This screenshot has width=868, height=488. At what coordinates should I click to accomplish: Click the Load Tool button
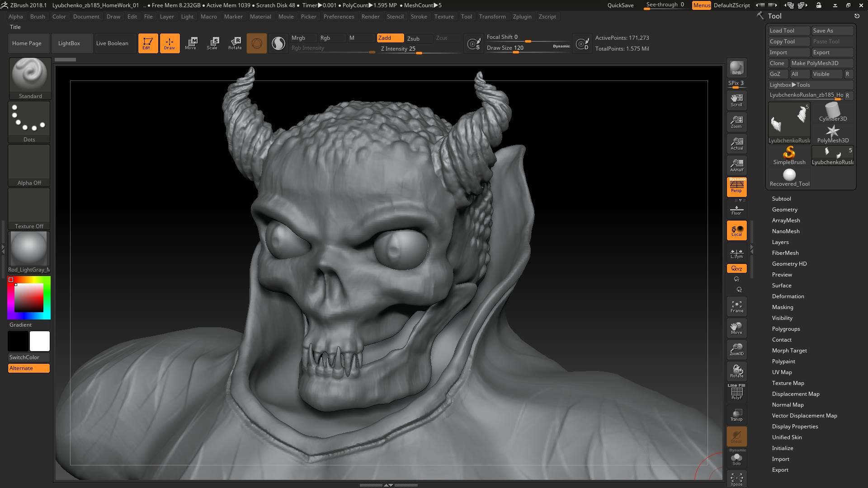(x=789, y=31)
